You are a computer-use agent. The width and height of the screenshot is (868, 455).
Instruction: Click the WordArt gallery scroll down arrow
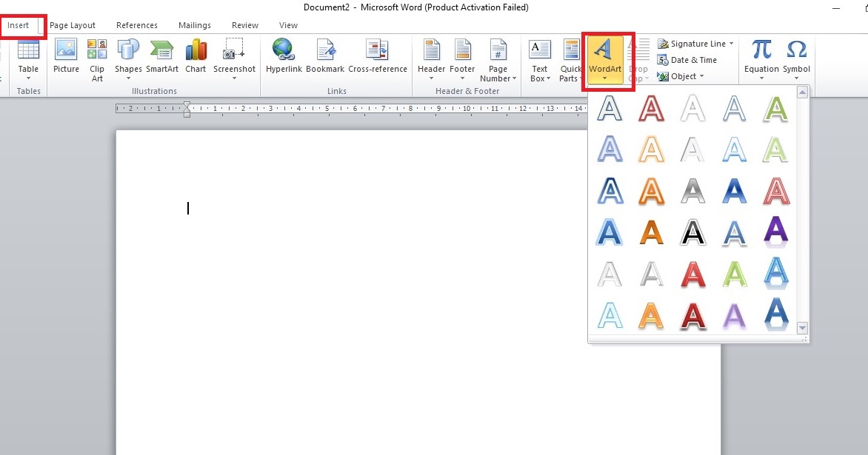pos(802,328)
